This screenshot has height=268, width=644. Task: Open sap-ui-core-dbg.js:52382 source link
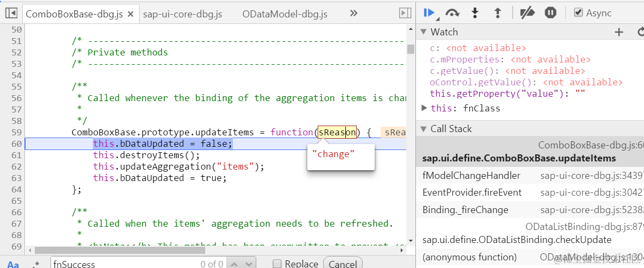592,210
